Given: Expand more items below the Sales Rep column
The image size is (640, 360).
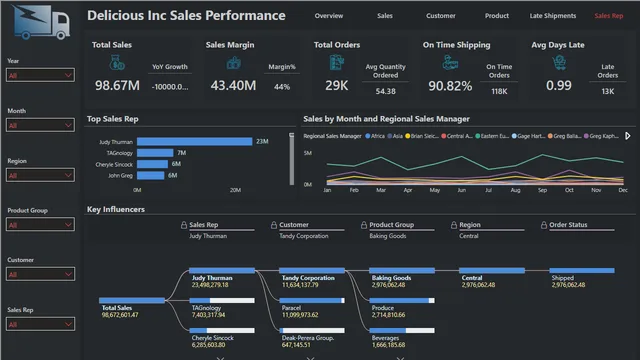Looking at the screenshot, I should coord(220,358).
